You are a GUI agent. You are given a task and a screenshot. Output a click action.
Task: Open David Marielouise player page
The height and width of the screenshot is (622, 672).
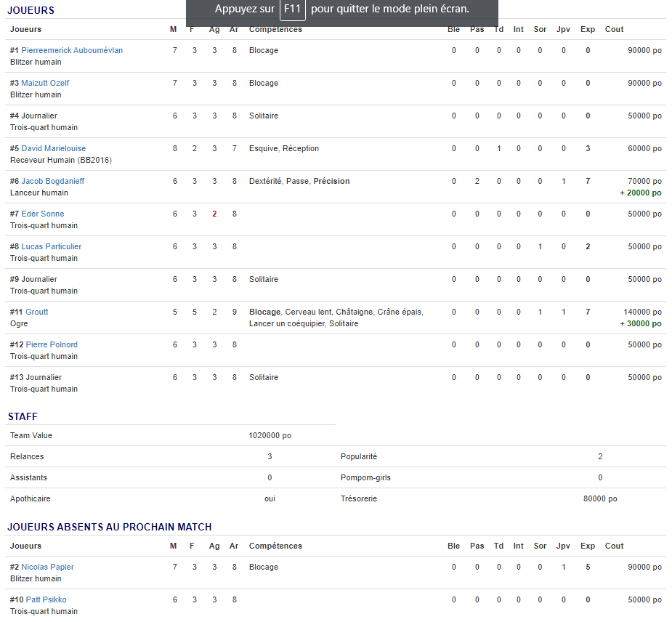[x=53, y=148]
